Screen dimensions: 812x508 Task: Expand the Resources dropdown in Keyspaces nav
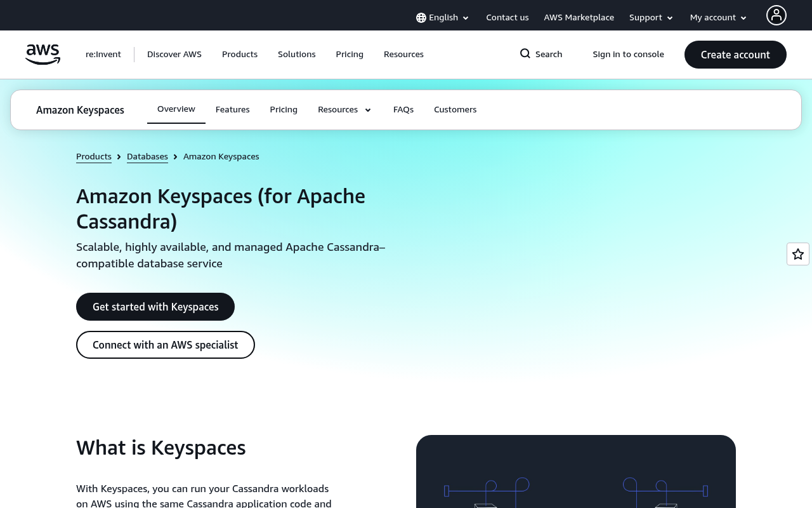pos(344,110)
